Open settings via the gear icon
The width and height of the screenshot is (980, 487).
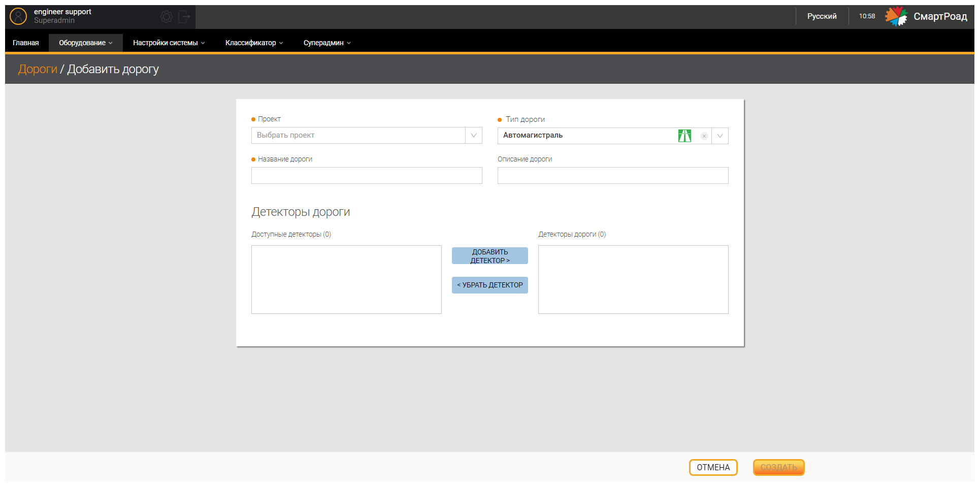(x=167, y=17)
